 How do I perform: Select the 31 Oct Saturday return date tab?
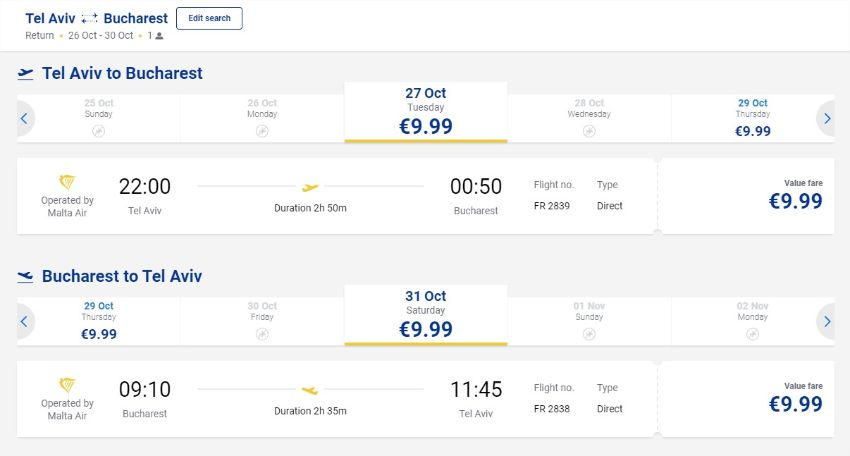tap(426, 315)
